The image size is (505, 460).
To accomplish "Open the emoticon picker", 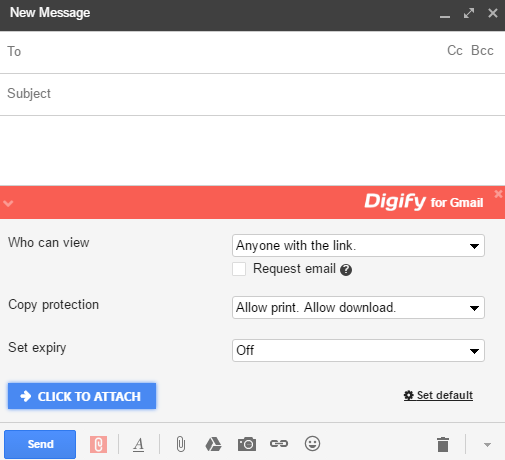I will coord(312,444).
